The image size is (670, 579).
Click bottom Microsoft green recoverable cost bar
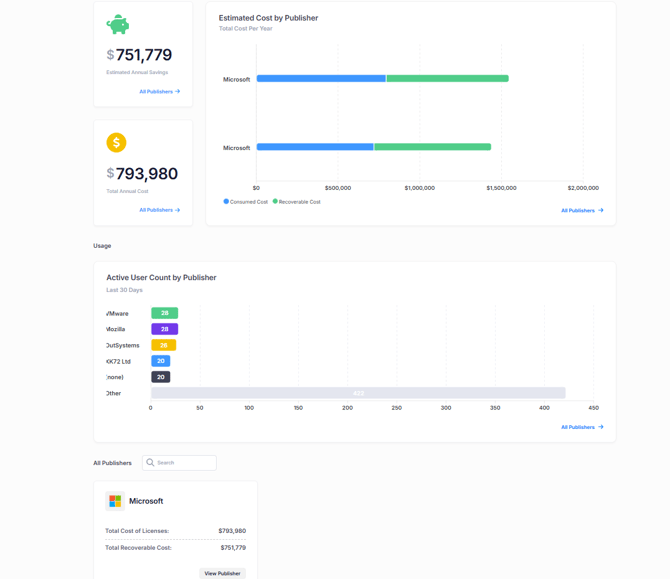[432, 147]
